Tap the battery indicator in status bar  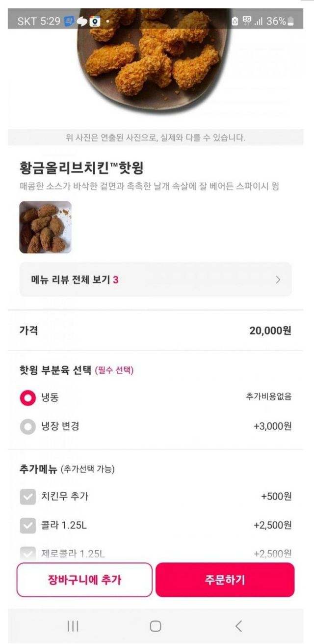coord(291,22)
